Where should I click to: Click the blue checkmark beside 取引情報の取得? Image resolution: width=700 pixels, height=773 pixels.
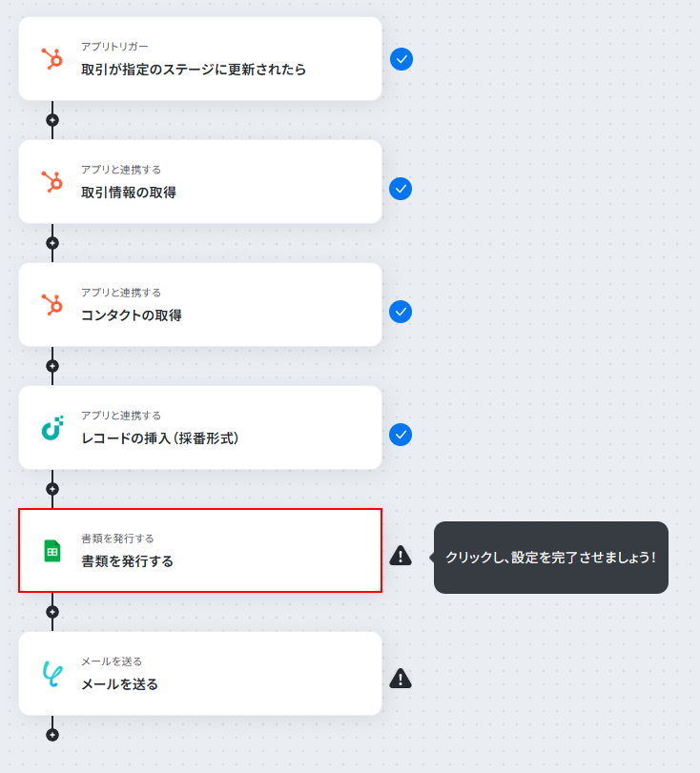point(401,189)
